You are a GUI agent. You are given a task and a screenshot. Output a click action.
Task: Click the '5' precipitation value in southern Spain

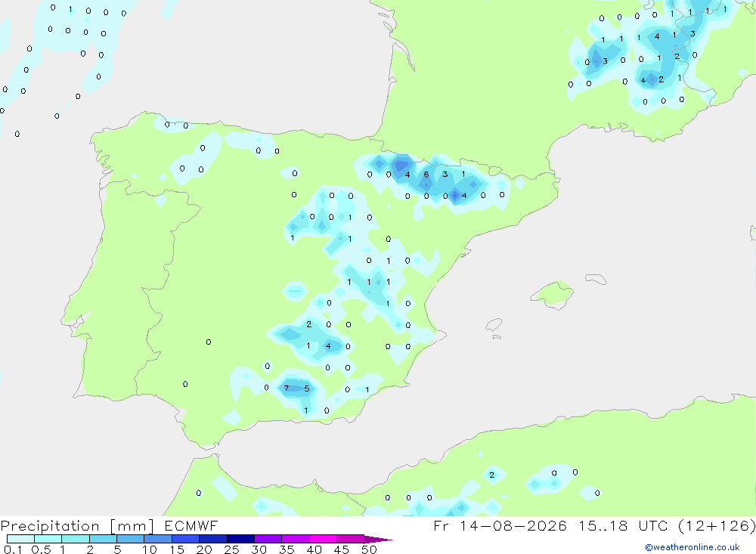[x=307, y=388]
